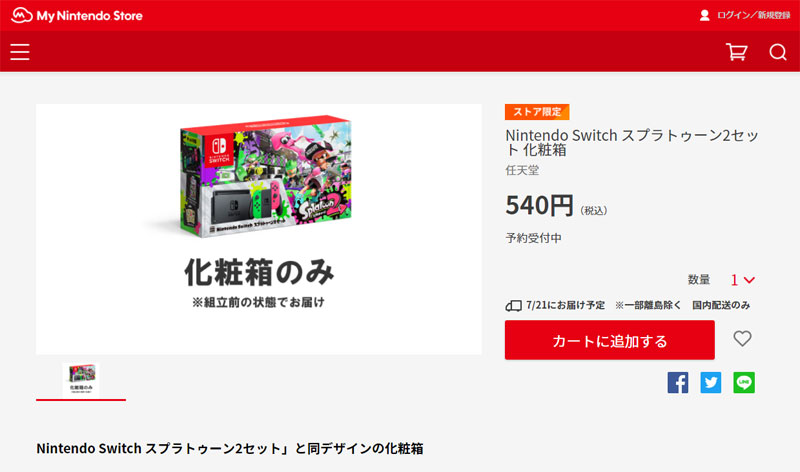800x472 pixels.
Task: Expand the 数量 quantity dropdown
Action: [742, 280]
